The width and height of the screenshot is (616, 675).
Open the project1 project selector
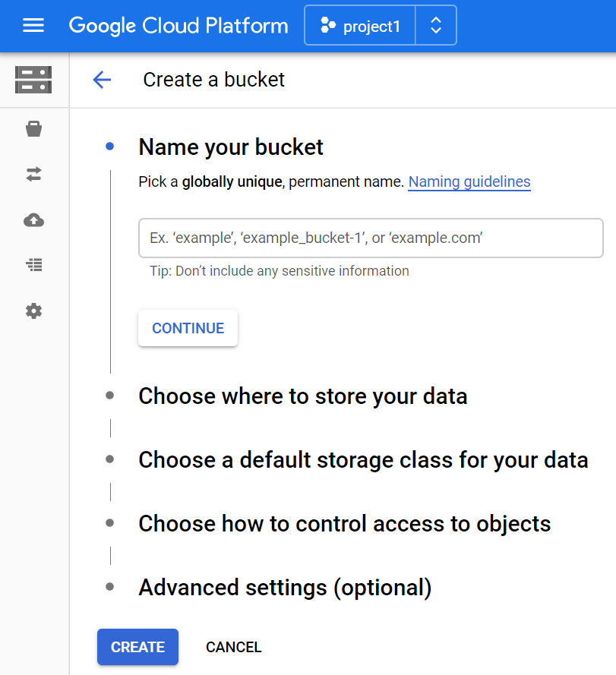[x=360, y=25]
